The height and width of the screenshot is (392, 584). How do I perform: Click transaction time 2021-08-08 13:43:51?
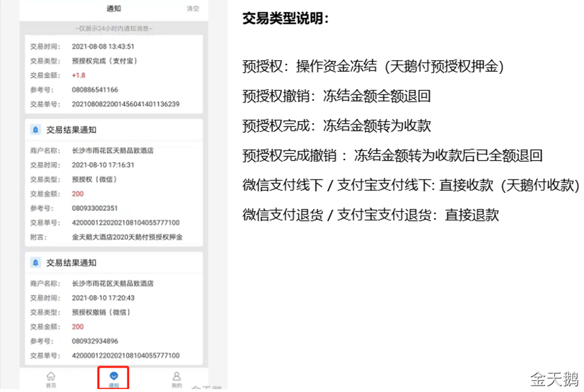[103, 47]
